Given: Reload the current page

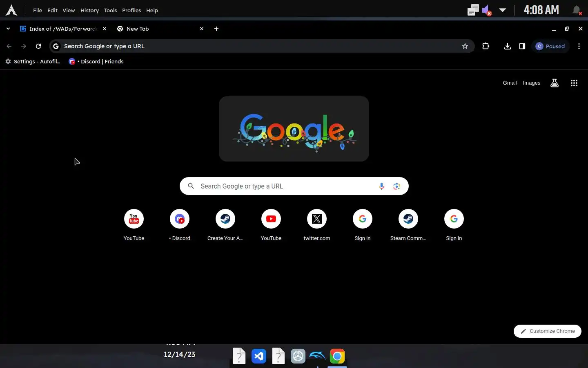Looking at the screenshot, I should 38,46.
